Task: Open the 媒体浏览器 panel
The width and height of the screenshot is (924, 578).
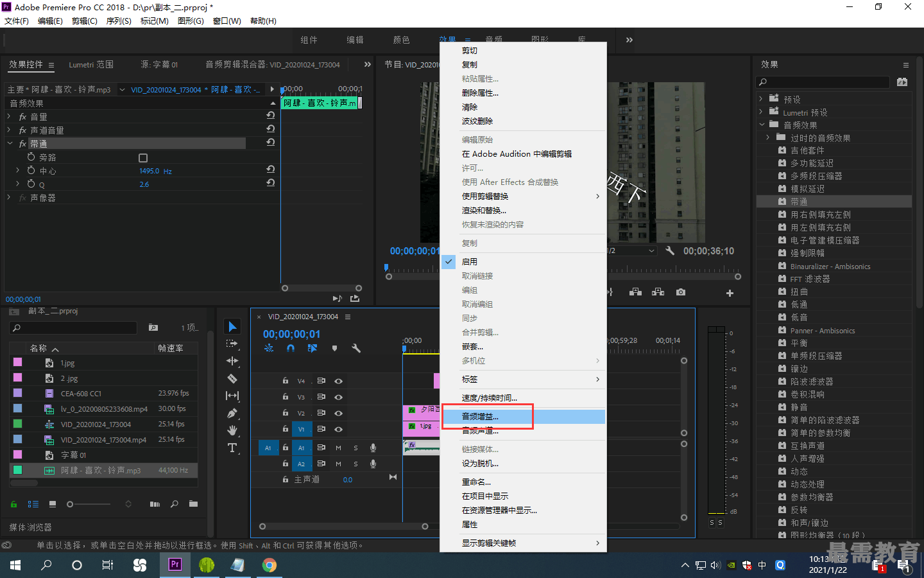Action: tap(31, 527)
